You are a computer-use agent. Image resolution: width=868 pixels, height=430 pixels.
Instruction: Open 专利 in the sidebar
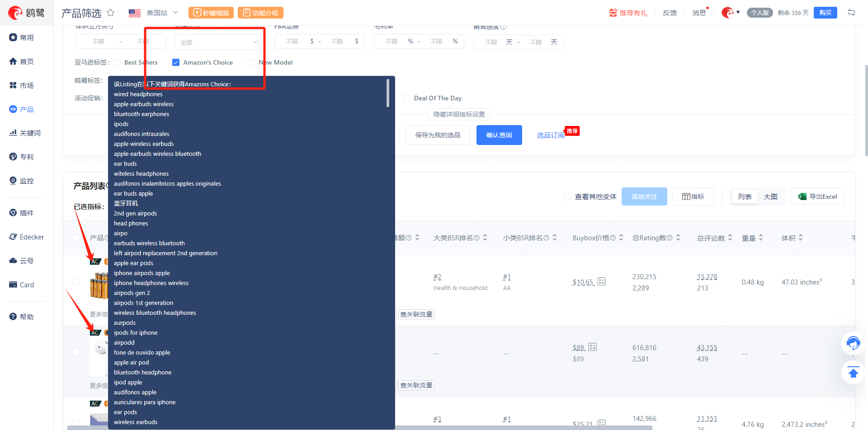tap(27, 157)
